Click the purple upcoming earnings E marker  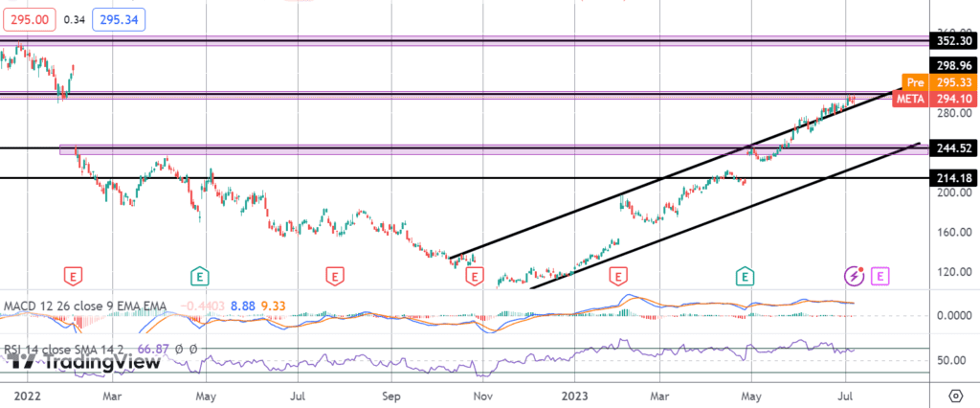click(x=880, y=276)
